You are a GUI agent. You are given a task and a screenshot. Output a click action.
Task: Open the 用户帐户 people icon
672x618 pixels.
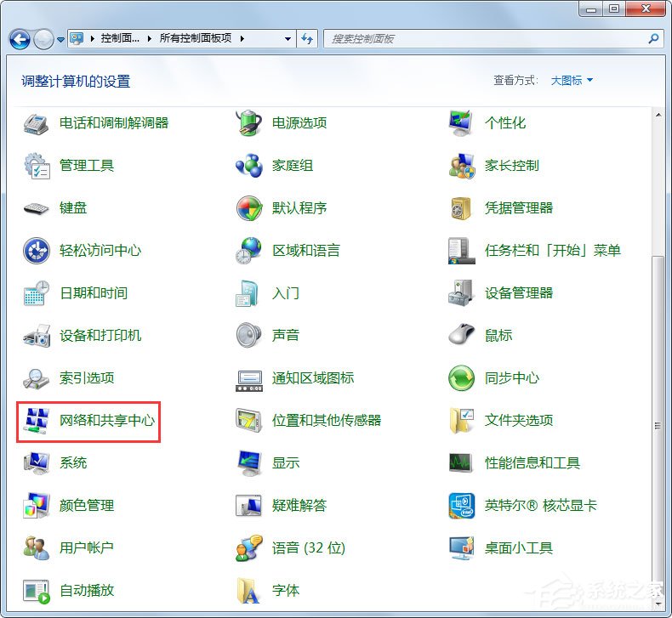(36, 547)
